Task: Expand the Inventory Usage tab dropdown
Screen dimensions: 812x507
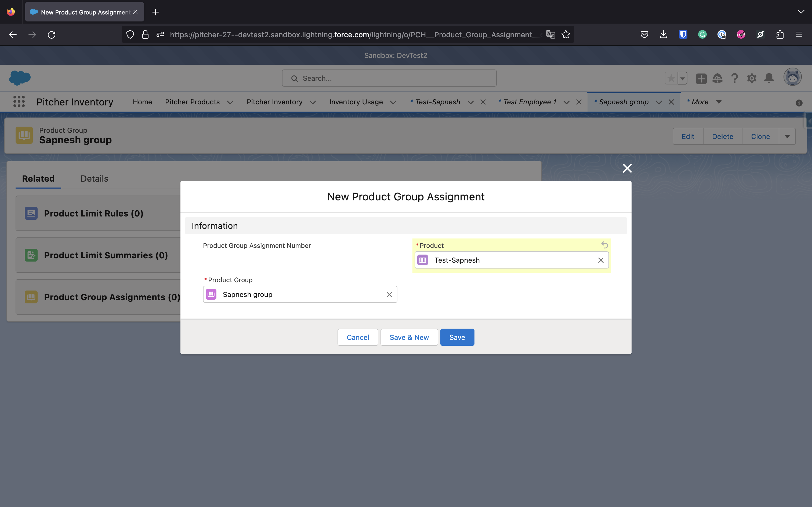Action: (x=393, y=102)
